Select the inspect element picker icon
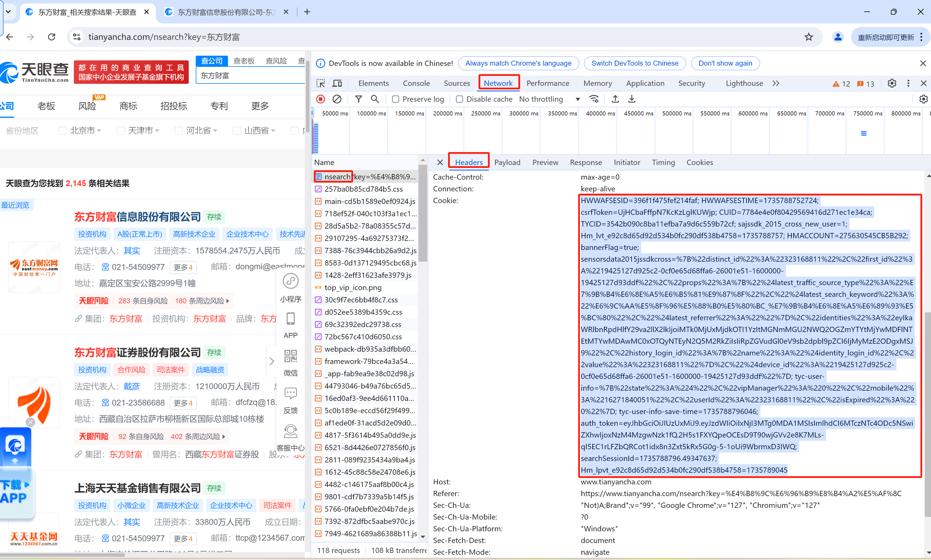Viewport: 931px width, 560px height. (x=320, y=84)
